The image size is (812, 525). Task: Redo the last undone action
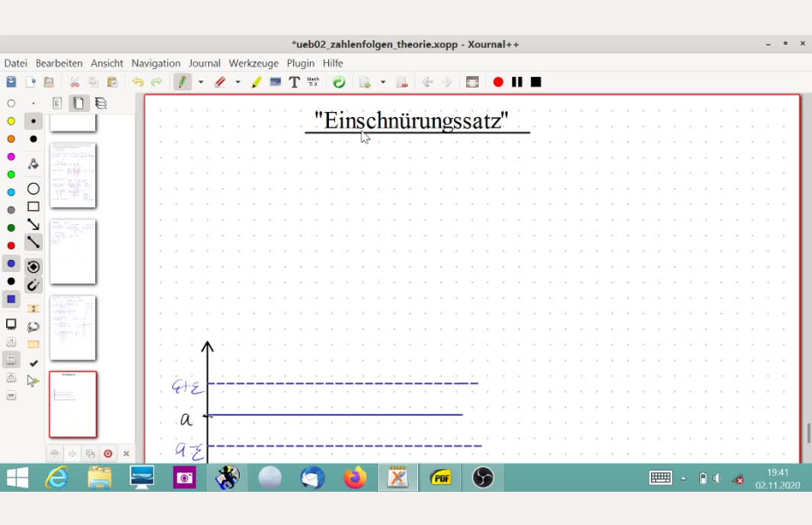point(157,81)
